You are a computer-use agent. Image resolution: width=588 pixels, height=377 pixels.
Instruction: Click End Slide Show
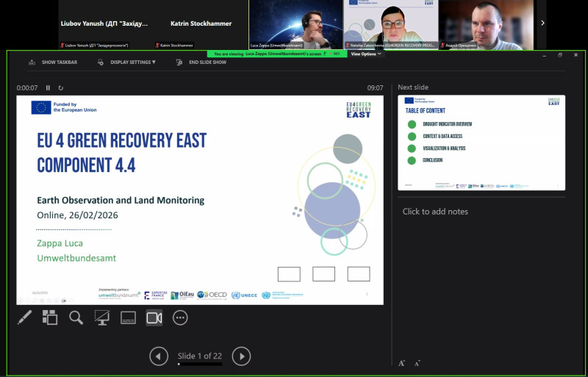point(201,62)
